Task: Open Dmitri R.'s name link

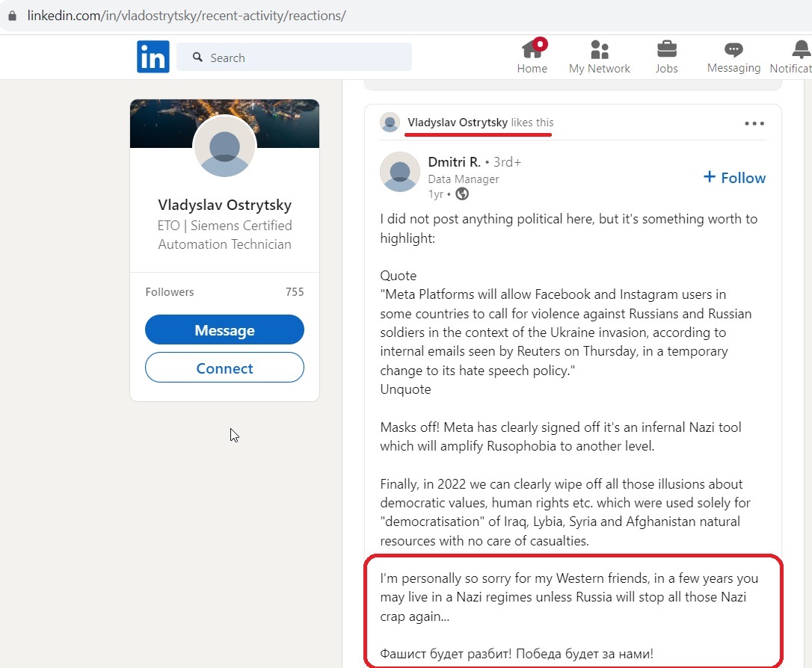Action: (454, 162)
